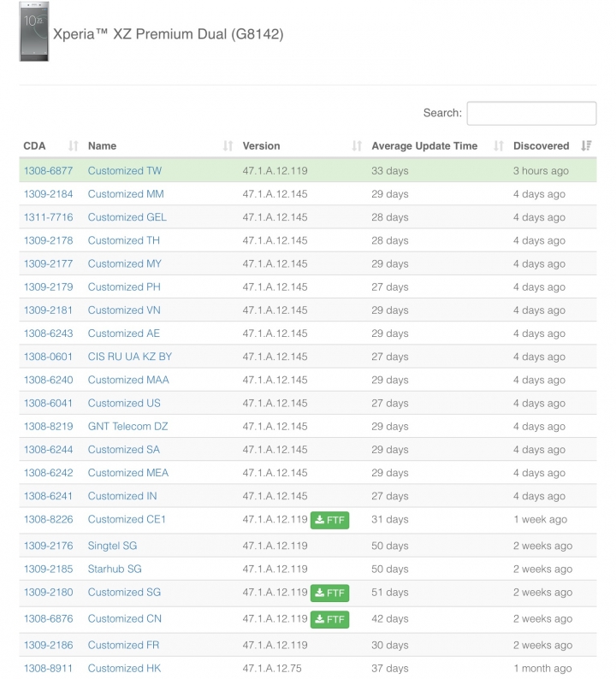Screen dimensions: 616x679
Task: Open CDA link 1309-2180
Action: [48, 592]
